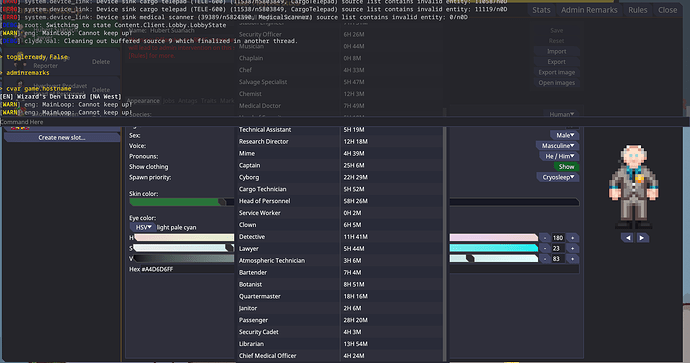
Task: Click the Close button in top bar
Action: 668,10
